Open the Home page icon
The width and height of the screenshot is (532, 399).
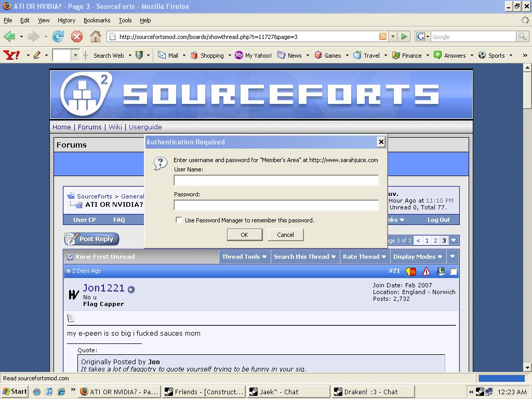click(x=96, y=36)
